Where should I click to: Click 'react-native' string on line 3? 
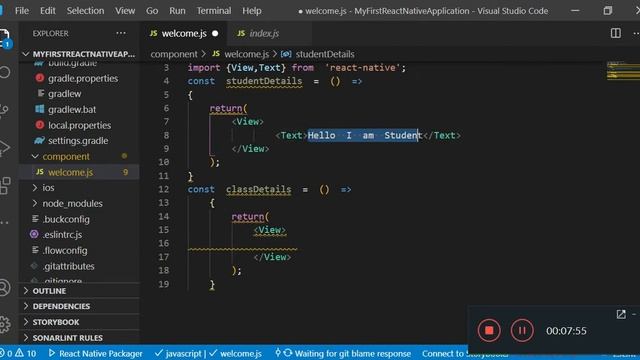362,68
